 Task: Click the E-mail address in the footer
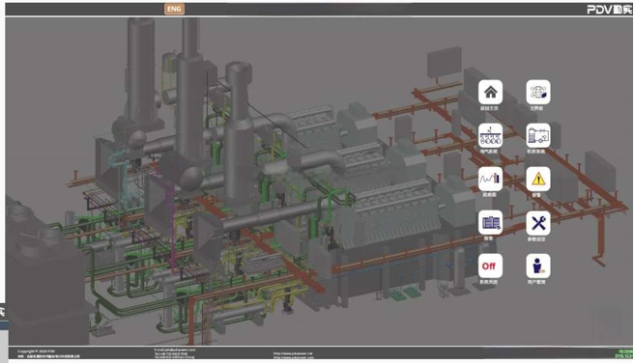pos(174,350)
